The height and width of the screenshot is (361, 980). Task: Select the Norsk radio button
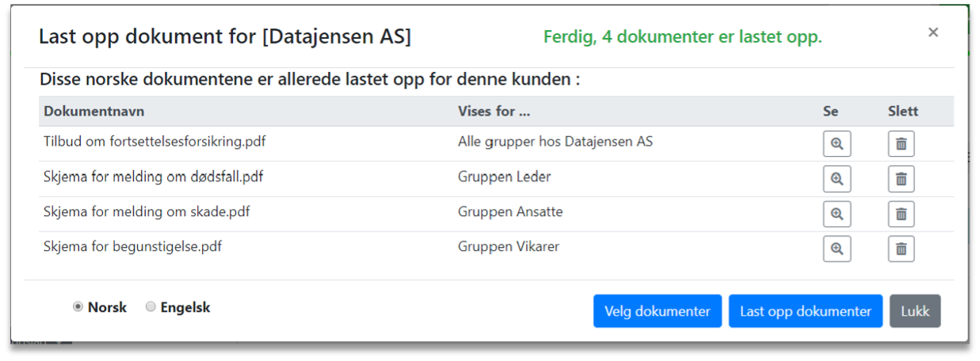(78, 307)
